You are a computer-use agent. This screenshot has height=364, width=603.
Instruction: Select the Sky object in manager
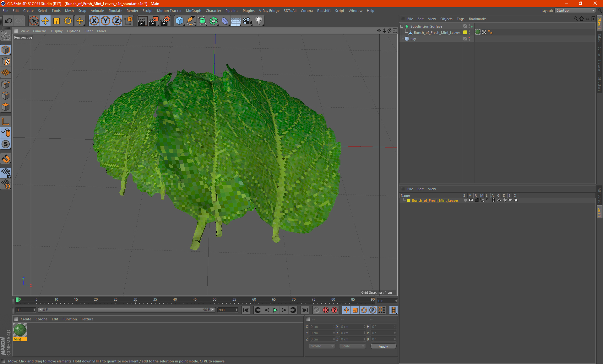click(413, 39)
